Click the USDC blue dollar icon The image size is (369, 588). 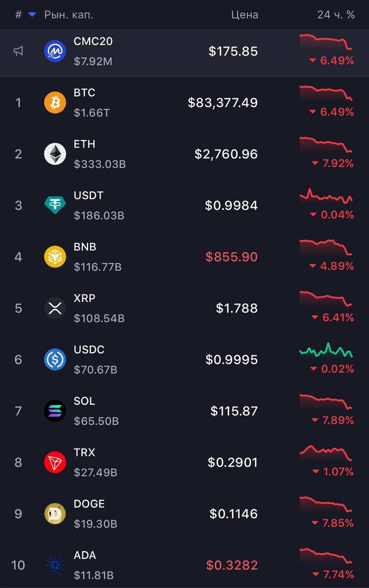point(55,360)
